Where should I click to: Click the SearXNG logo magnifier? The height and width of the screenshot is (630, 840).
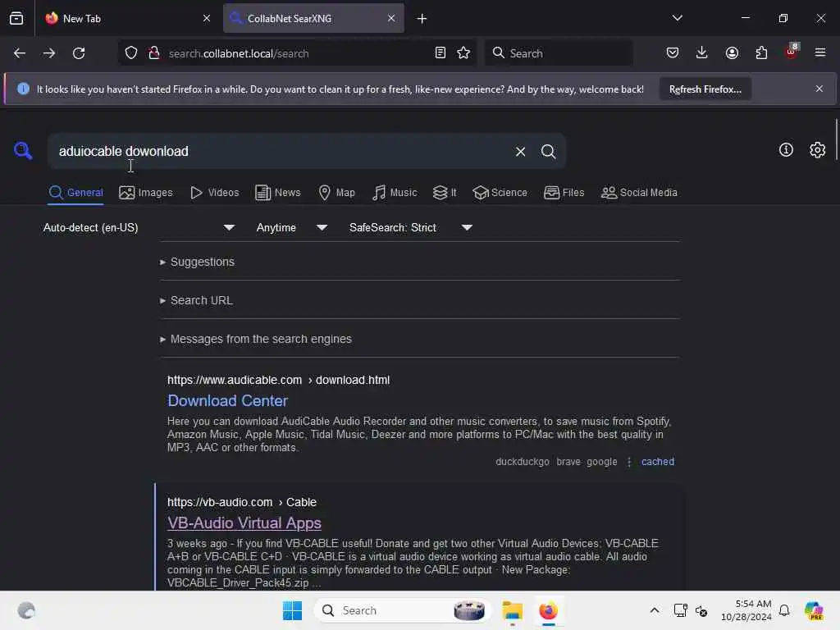tap(23, 151)
